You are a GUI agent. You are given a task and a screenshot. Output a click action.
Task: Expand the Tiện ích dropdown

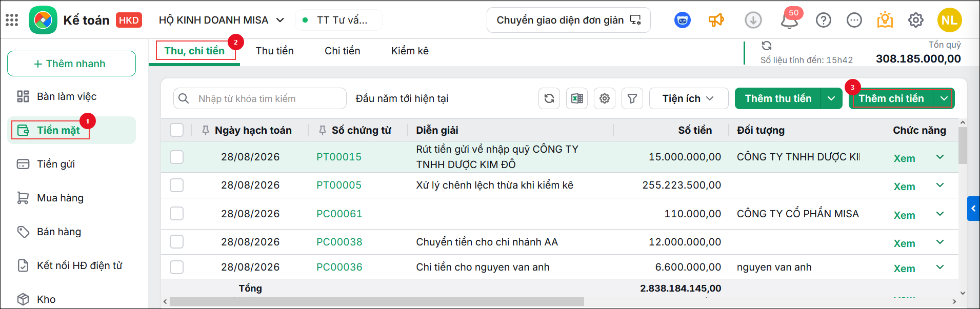[689, 98]
